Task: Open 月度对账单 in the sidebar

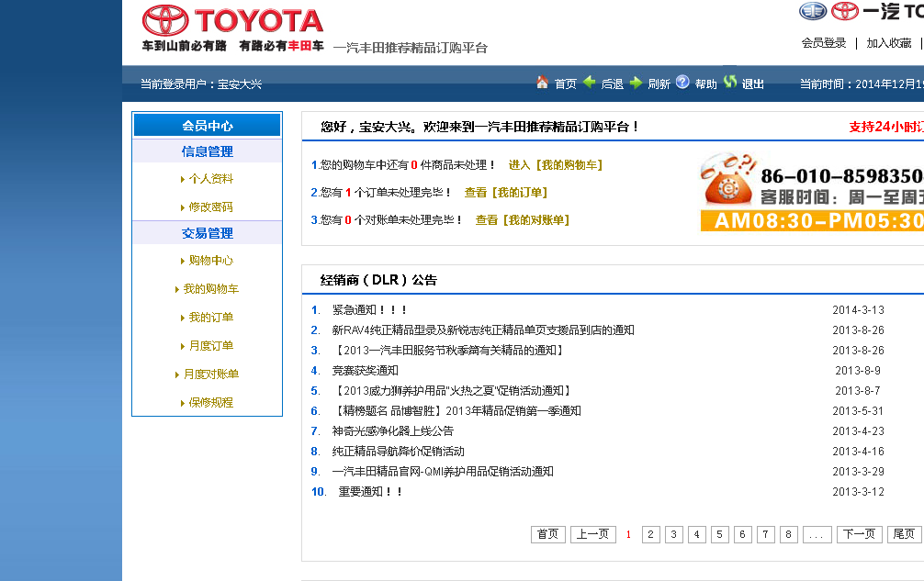Action: click(x=211, y=374)
